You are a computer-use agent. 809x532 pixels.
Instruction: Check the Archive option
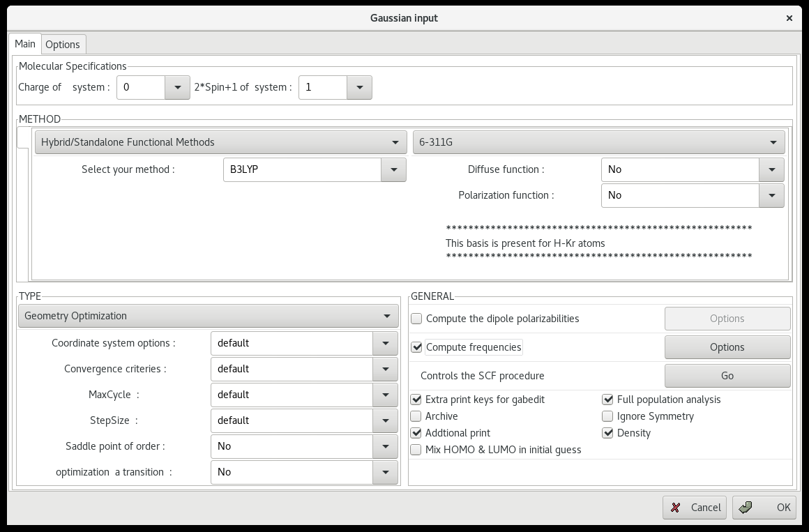416,416
